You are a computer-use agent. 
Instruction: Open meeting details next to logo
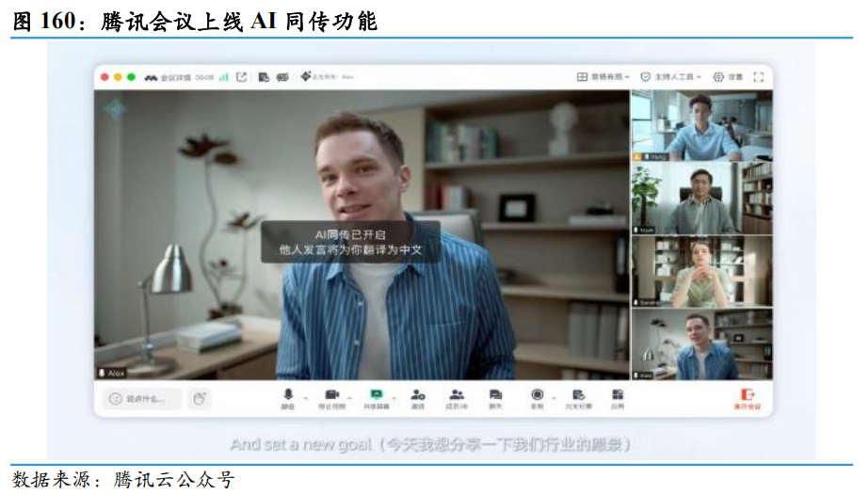coord(175,77)
